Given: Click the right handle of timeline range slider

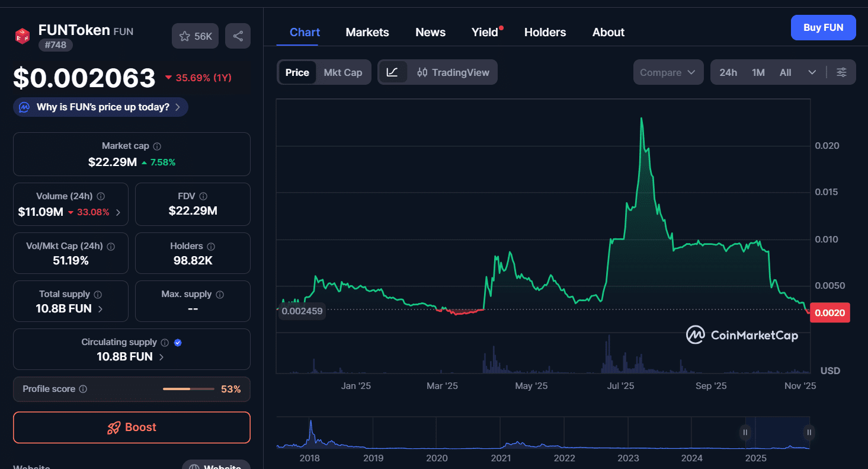Looking at the screenshot, I should pos(809,432).
